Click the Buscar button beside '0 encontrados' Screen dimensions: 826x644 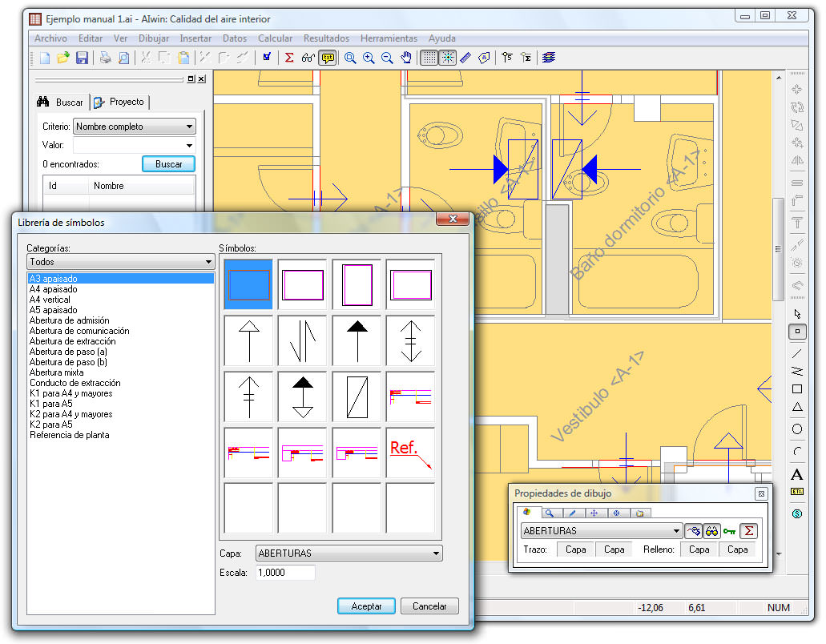(x=168, y=164)
